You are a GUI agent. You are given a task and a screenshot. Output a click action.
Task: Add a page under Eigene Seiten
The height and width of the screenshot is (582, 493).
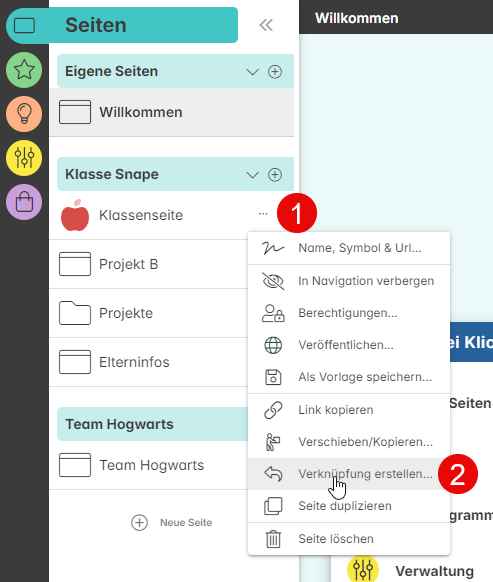tap(275, 72)
